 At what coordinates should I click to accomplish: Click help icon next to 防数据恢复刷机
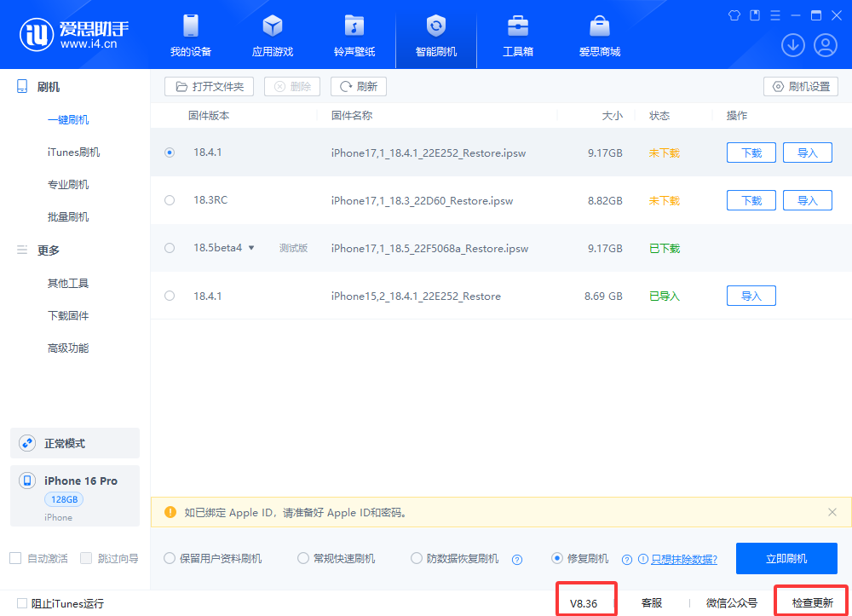[516, 560]
